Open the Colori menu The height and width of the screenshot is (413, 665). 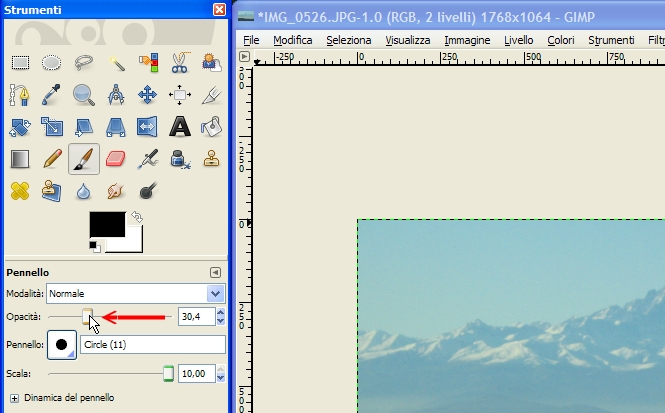[x=561, y=40]
